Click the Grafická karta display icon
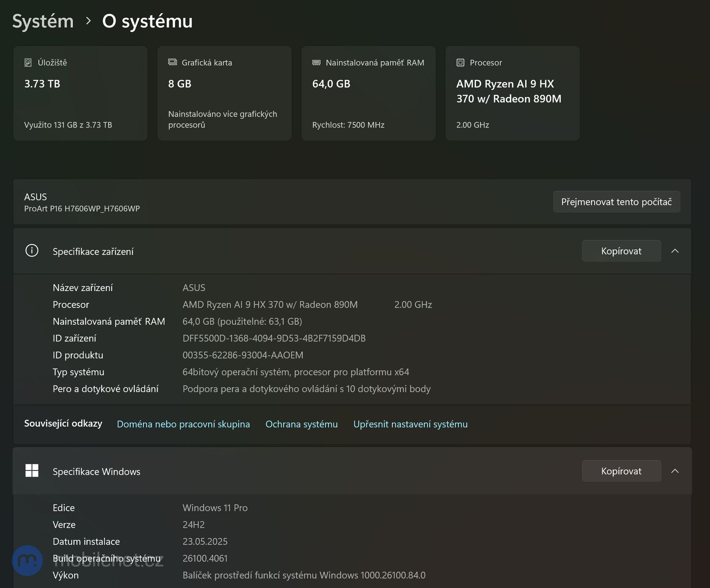The width and height of the screenshot is (710, 588). pos(172,62)
